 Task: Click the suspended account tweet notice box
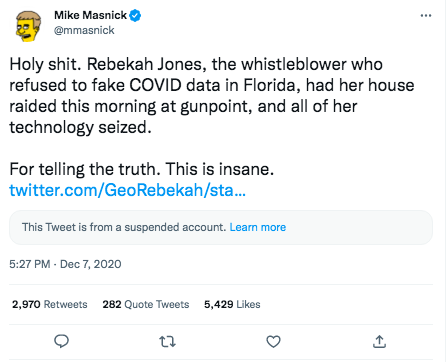221,227
